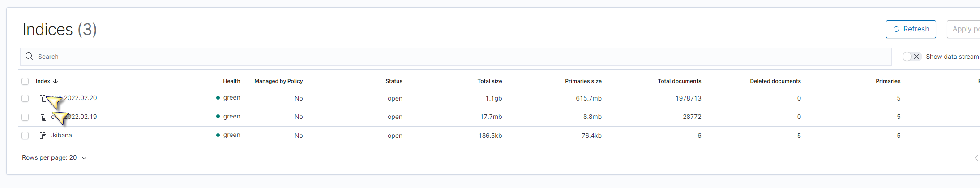Tick the select-all checkbox in the table header

25,81
